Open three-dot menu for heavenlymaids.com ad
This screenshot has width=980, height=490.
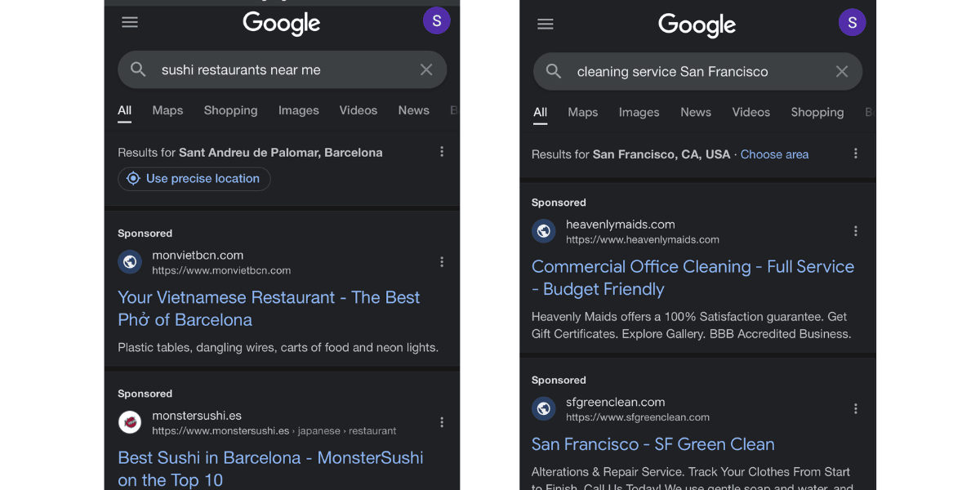[856, 231]
